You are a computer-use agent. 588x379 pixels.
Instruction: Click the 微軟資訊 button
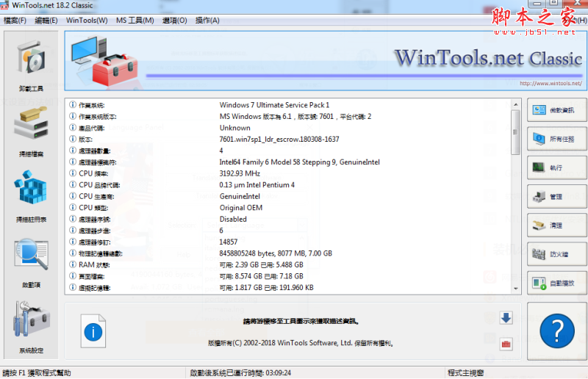[557, 110]
